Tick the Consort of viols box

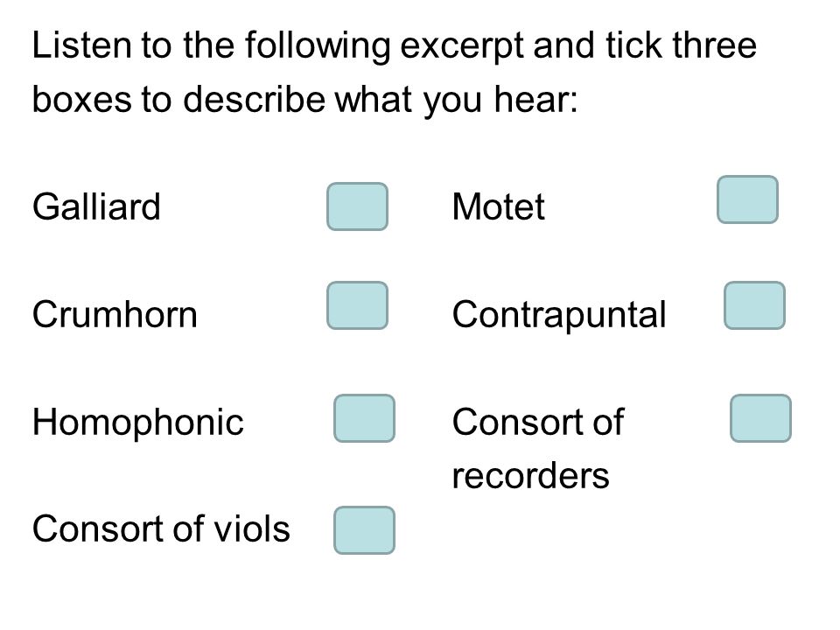[x=364, y=530]
